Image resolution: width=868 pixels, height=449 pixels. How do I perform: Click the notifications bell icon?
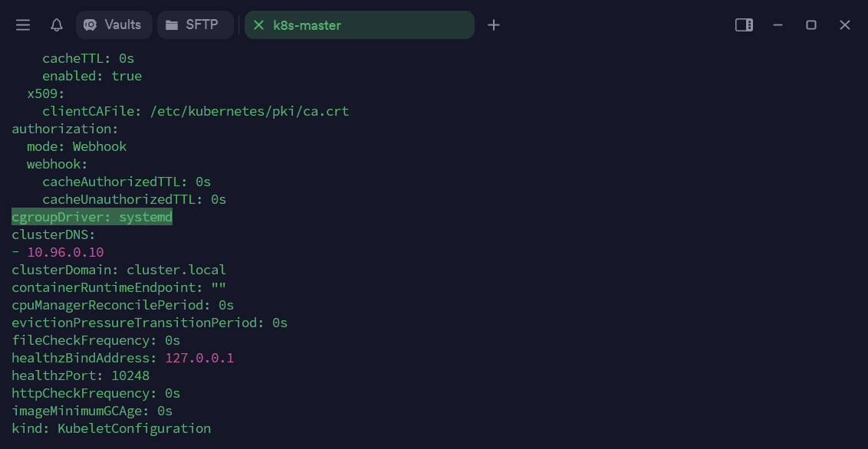(57, 25)
